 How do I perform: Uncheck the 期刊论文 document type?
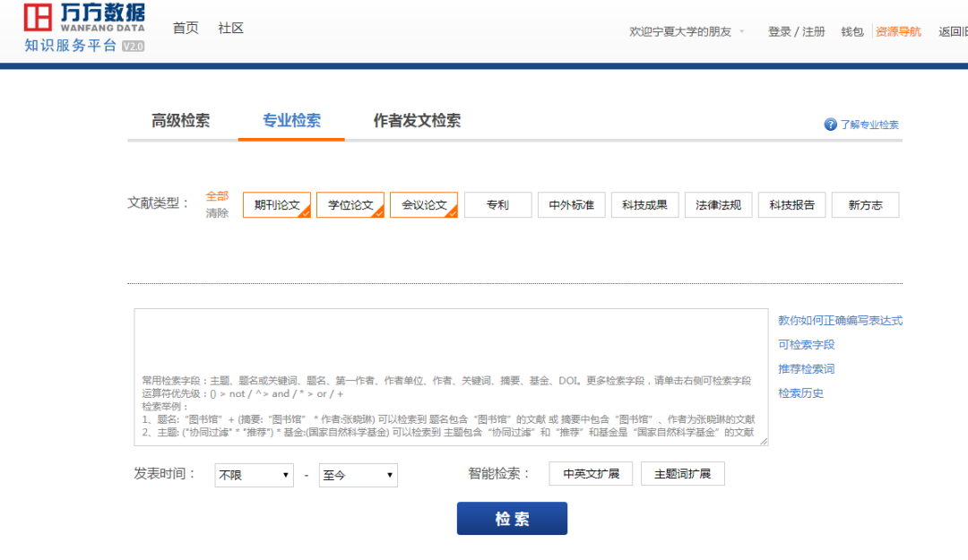pos(275,204)
